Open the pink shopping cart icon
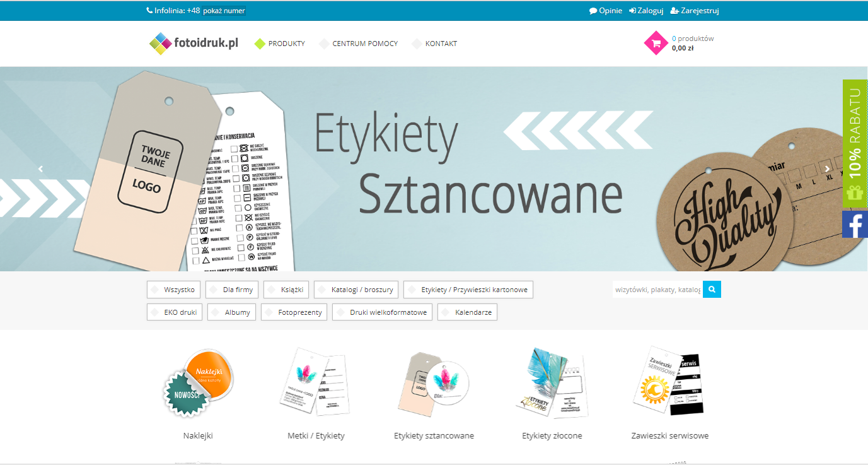The height and width of the screenshot is (465, 868). [656, 43]
